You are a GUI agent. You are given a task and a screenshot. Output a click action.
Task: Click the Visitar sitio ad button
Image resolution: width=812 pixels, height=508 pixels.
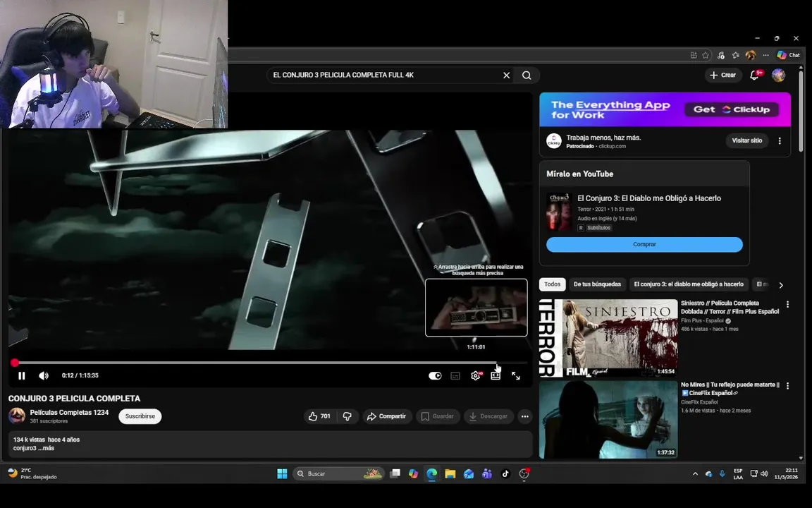click(x=746, y=140)
